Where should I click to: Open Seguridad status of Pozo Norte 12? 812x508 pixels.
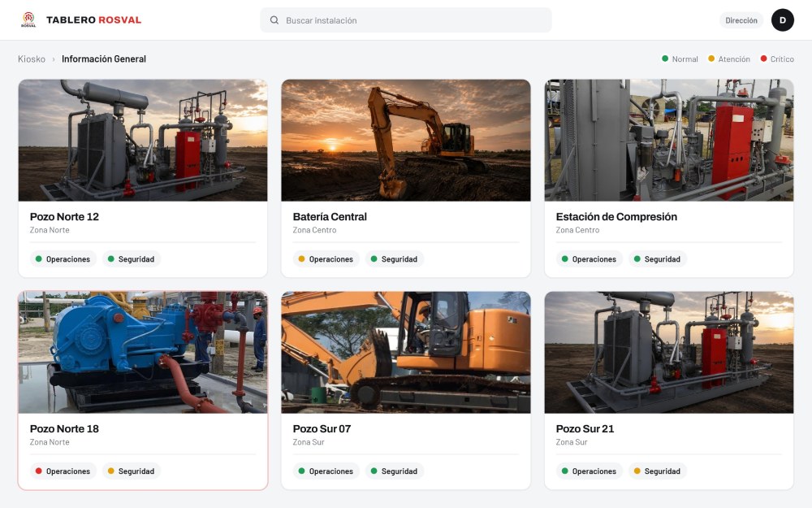(x=131, y=258)
